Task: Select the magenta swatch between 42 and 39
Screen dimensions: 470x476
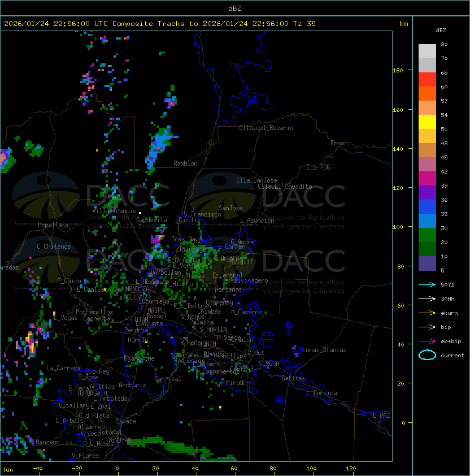Action: (x=427, y=179)
